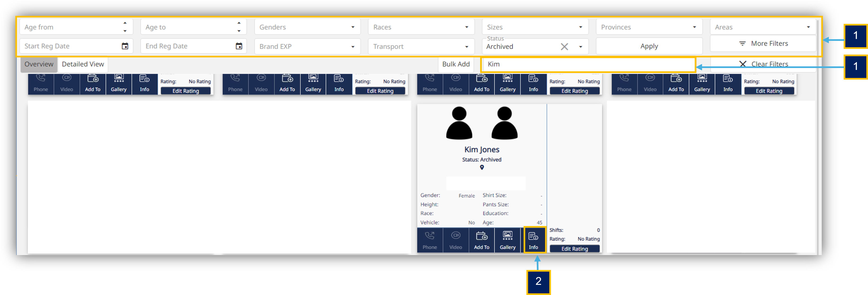Open the Brand EXP dropdown
Screen dimensions: 868x295
coord(307,46)
